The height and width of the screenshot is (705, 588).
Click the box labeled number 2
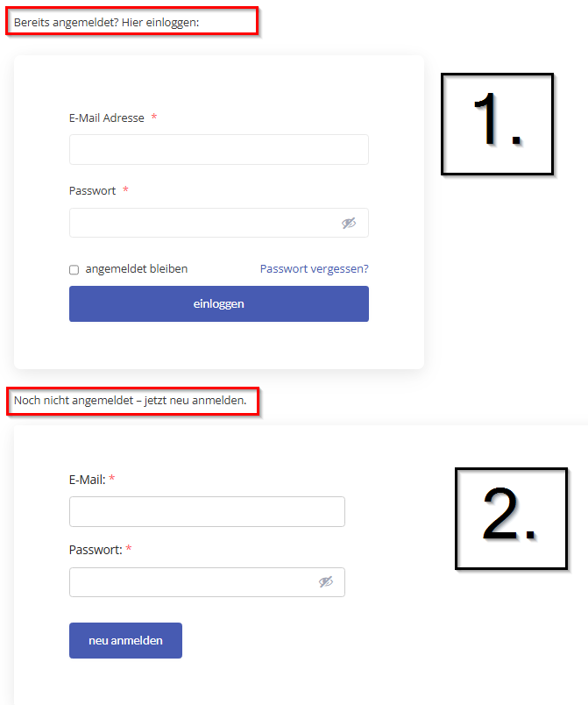pos(510,517)
